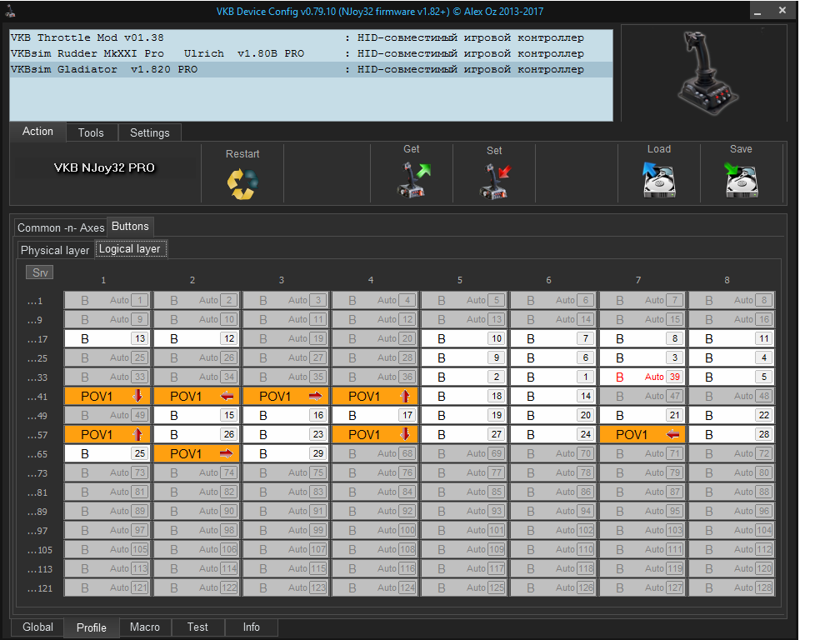This screenshot has width=840, height=640.
Task: Click the greyed Auto 128 cell
Action: point(732,587)
